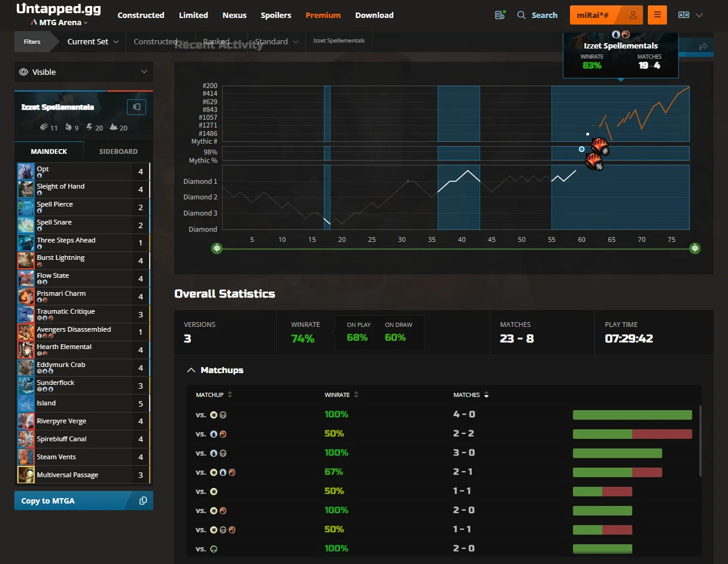Click the Mythic # marker on the chart
This screenshot has width=728, height=564.
pyautogui.click(x=600, y=145)
